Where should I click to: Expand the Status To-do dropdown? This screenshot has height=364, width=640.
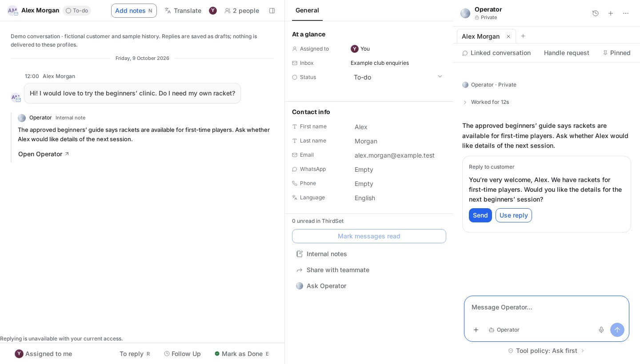pyautogui.click(x=398, y=77)
